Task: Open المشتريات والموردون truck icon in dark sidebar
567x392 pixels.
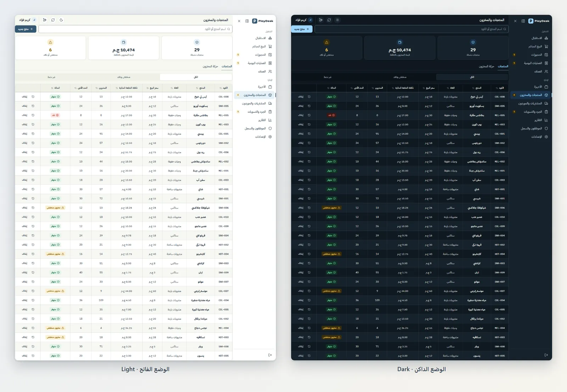Action: click(546, 103)
